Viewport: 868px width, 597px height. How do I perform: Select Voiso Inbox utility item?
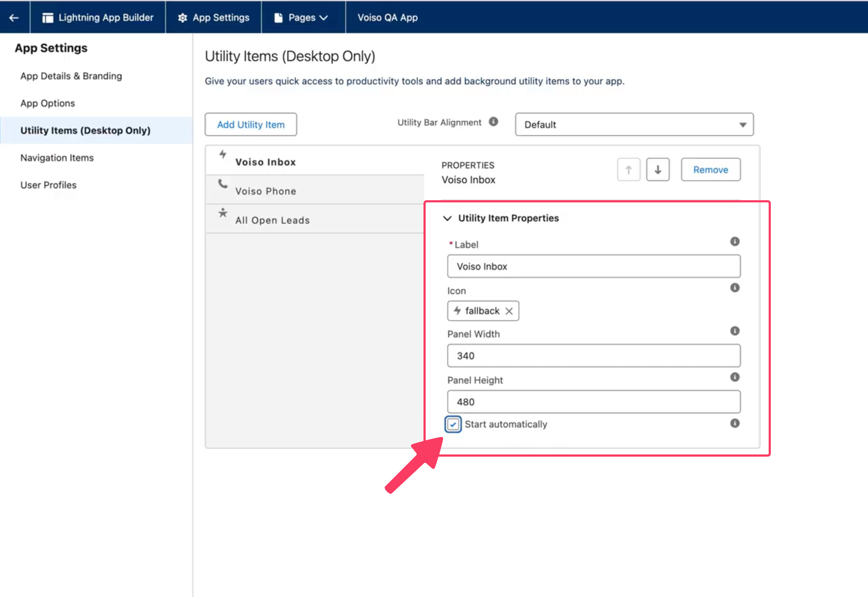315,160
